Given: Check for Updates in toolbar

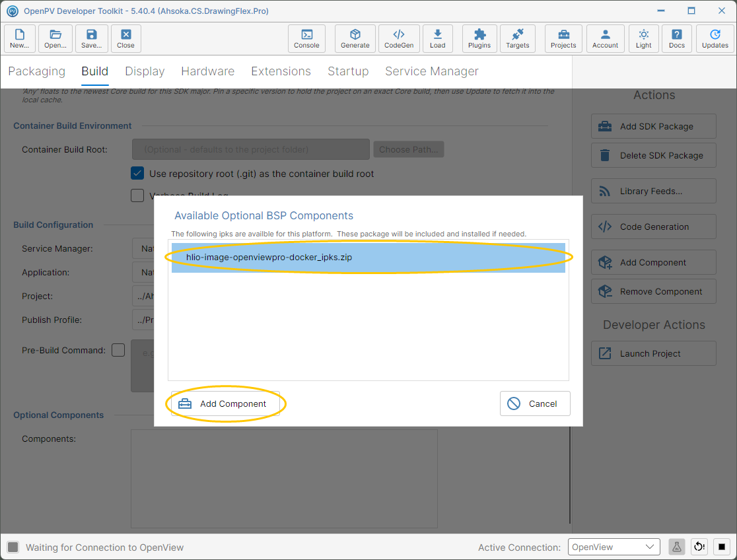Looking at the screenshot, I should pyautogui.click(x=715, y=38).
